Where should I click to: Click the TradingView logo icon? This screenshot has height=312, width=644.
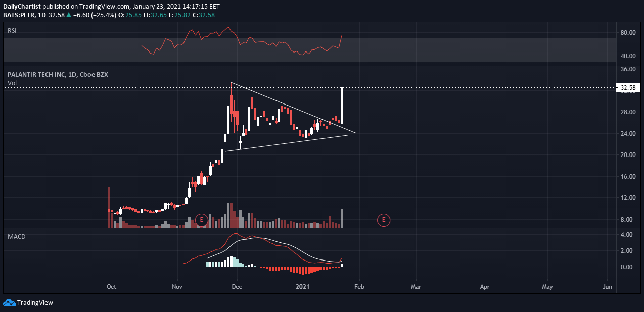(9, 302)
